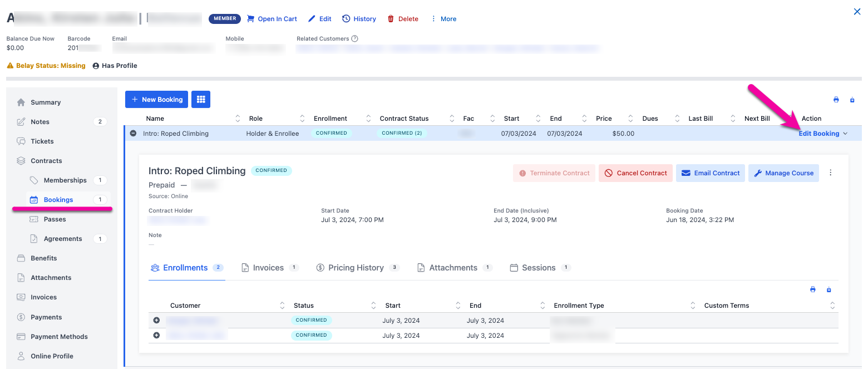Click the Summary home icon

click(21, 102)
